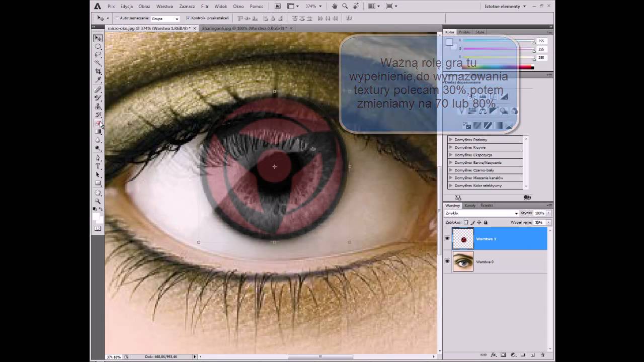
Task: Select the Clone Stamp tool
Action: point(98,107)
